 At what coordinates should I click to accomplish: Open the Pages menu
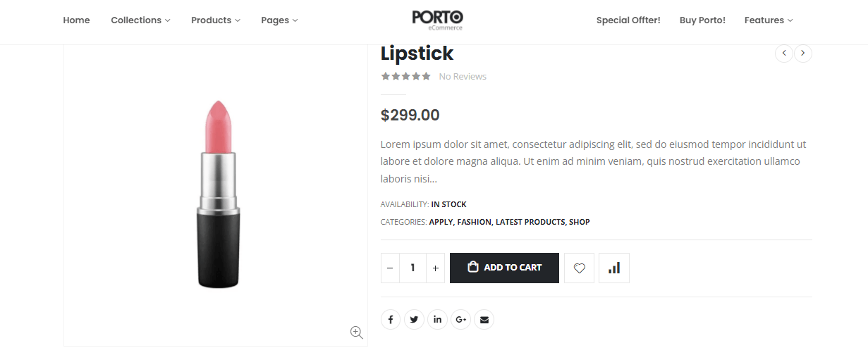tap(279, 20)
